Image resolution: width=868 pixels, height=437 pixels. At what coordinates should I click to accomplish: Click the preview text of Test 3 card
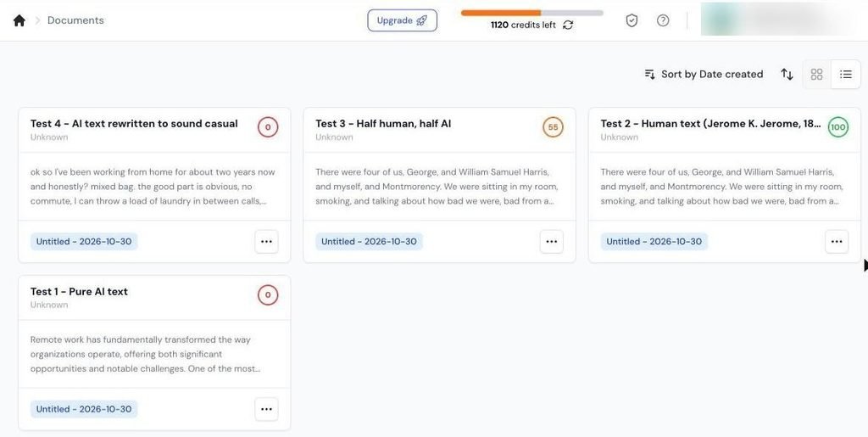pos(437,187)
